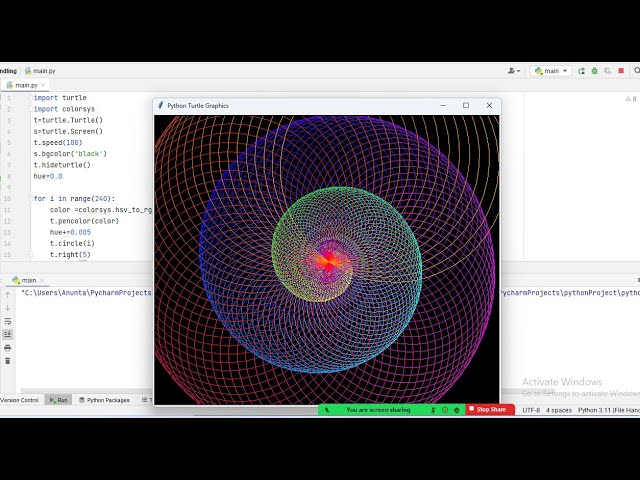This screenshot has width=640, height=480.
Task: Open the Python Packages tool window
Action: (x=104, y=400)
